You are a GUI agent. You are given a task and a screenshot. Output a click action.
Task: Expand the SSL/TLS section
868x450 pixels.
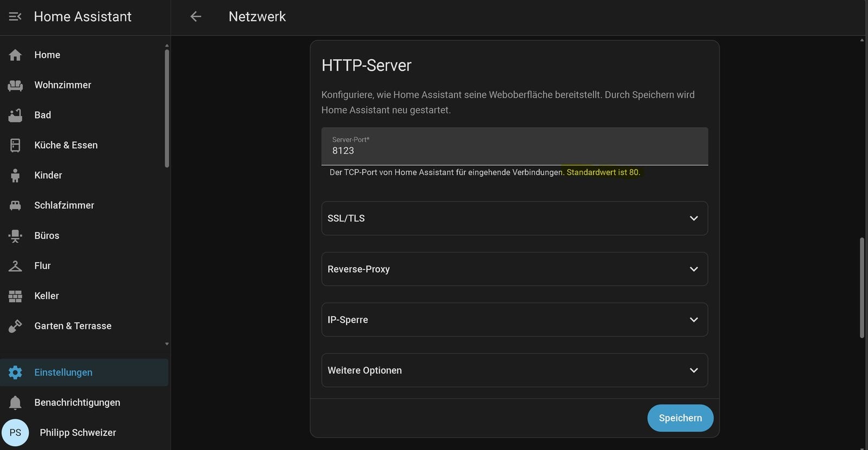514,218
